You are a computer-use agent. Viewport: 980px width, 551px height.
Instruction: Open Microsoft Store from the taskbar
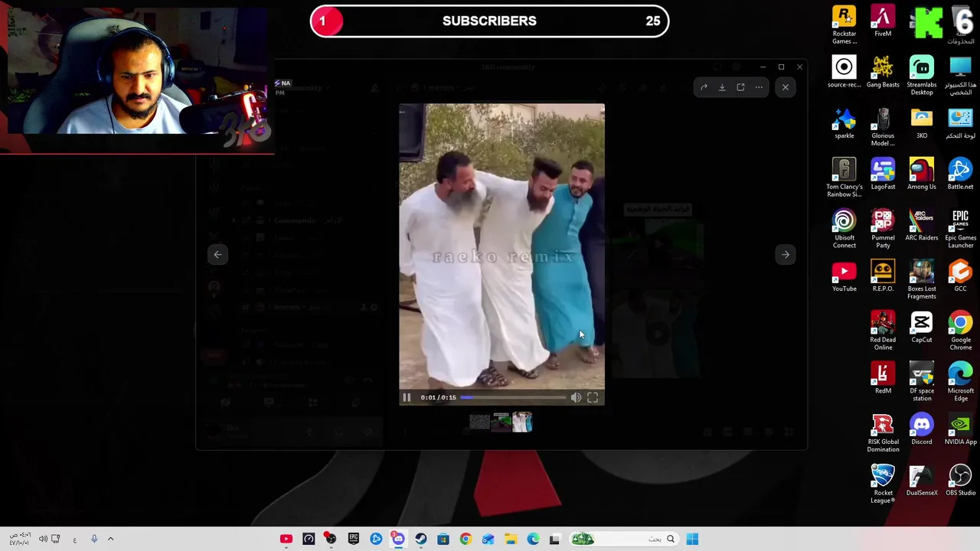click(x=443, y=539)
